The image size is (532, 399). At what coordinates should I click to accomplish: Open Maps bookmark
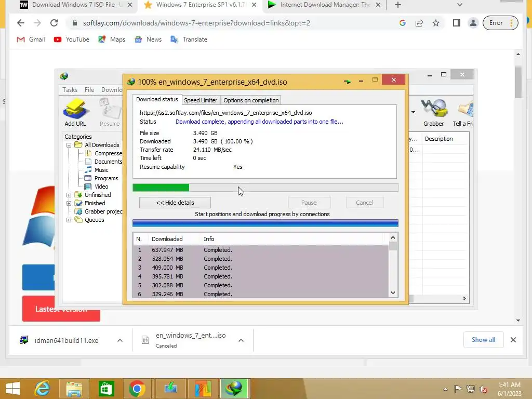112,39
